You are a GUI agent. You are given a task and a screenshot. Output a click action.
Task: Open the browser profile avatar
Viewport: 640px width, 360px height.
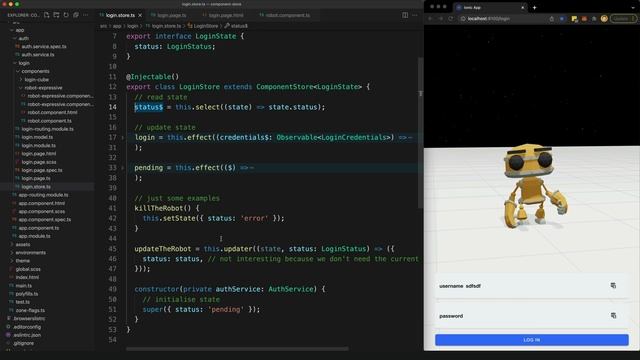point(604,19)
